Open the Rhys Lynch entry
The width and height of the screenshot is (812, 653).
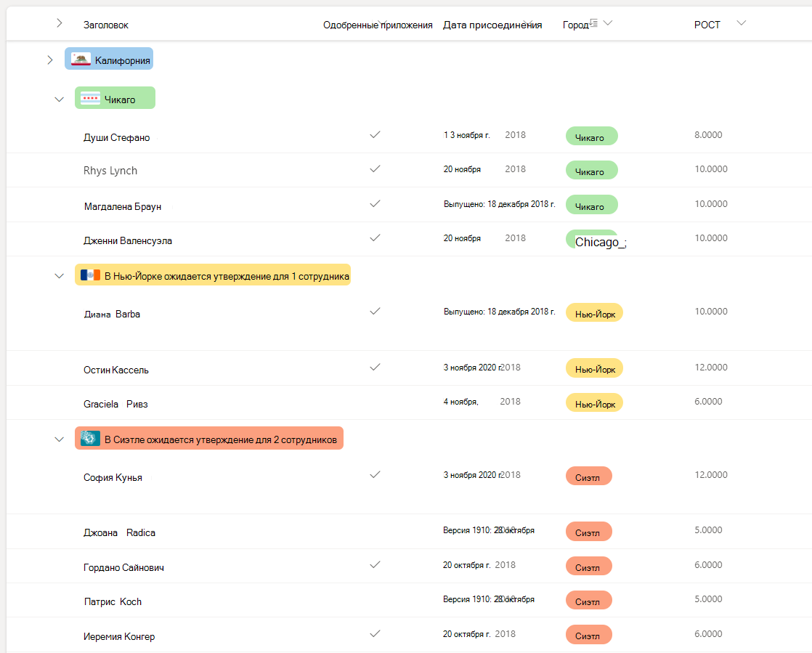(110, 171)
